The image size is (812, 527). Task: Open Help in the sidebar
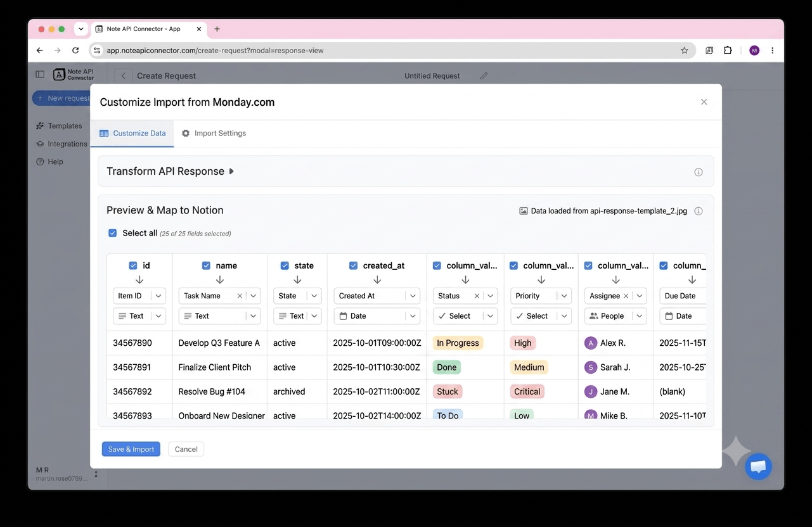pyautogui.click(x=50, y=162)
